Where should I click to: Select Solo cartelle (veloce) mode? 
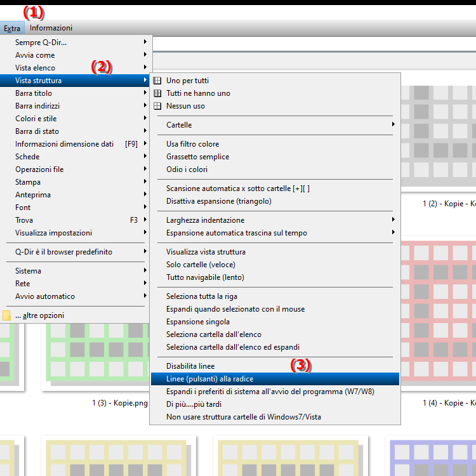pyautogui.click(x=275, y=265)
